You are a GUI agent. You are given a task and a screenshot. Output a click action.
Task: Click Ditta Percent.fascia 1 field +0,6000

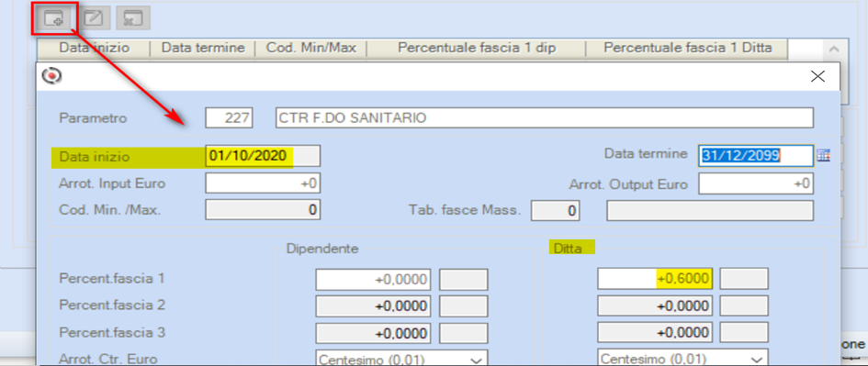(655, 279)
